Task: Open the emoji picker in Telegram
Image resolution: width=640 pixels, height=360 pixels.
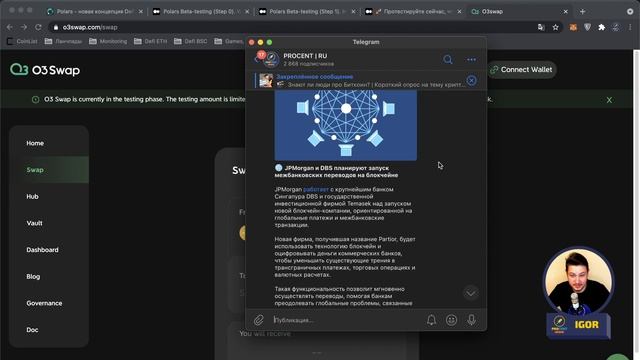Action: pos(451,320)
